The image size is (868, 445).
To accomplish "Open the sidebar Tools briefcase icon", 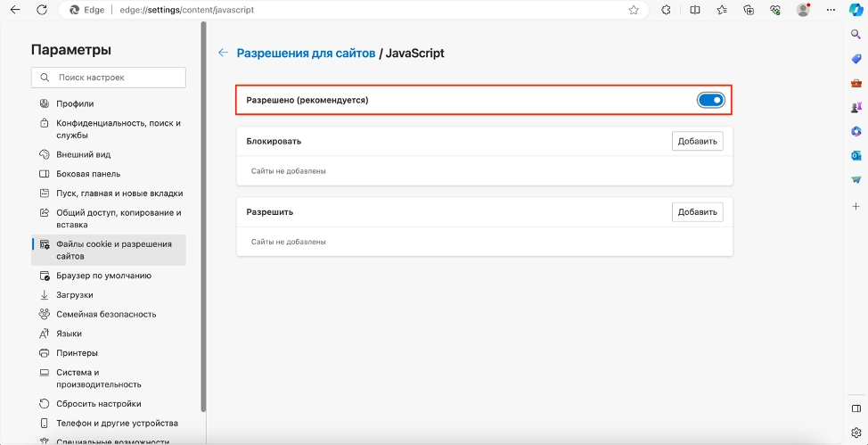I will tap(856, 83).
